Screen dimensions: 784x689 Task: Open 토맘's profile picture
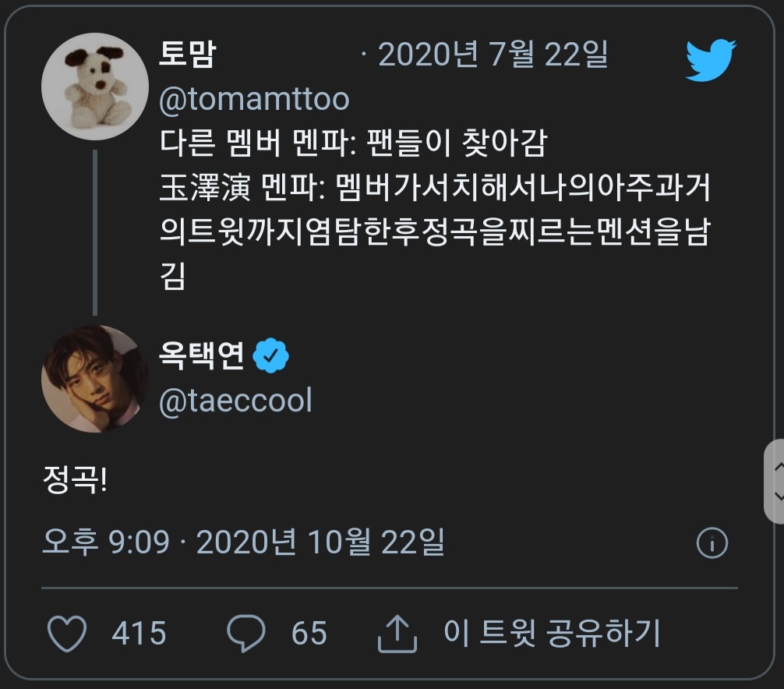click(x=94, y=85)
